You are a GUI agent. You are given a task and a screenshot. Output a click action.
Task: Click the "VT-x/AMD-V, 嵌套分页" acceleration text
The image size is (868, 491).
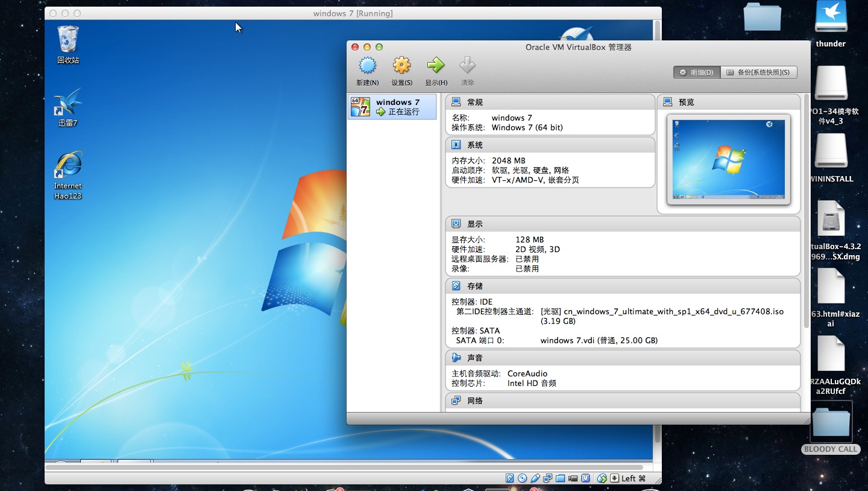coord(535,180)
